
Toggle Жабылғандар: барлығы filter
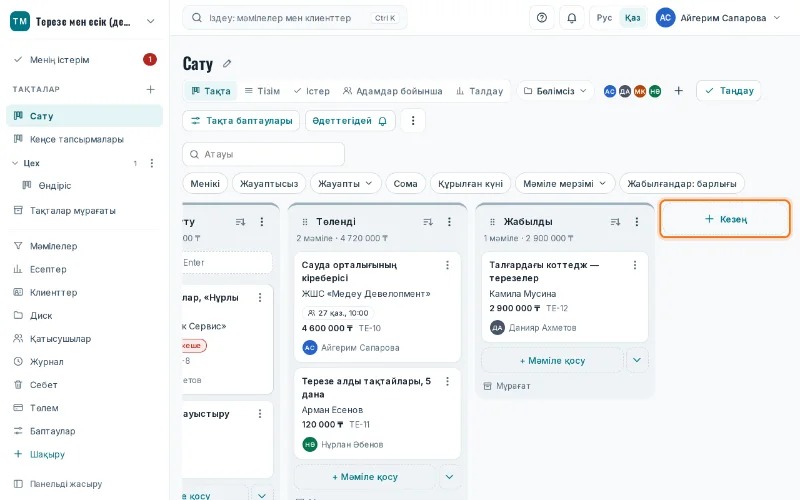(682, 184)
